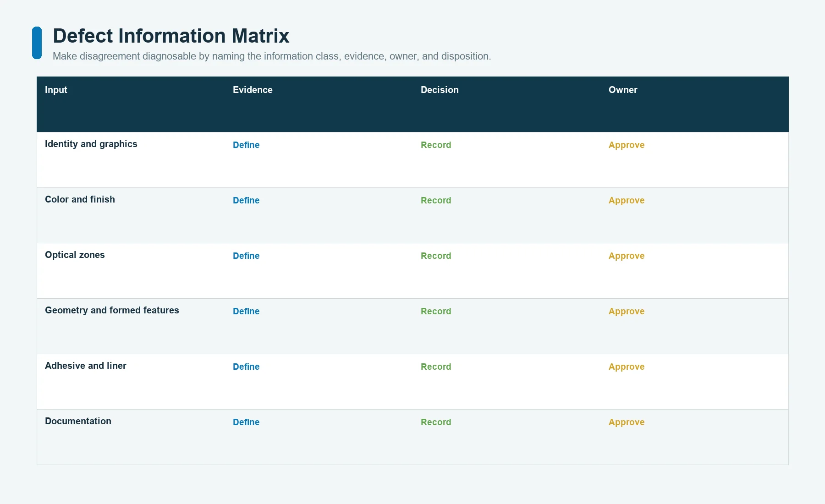The height and width of the screenshot is (504, 825).
Task: Click Approve in the Color and finish row
Action: tap(627, 200)
